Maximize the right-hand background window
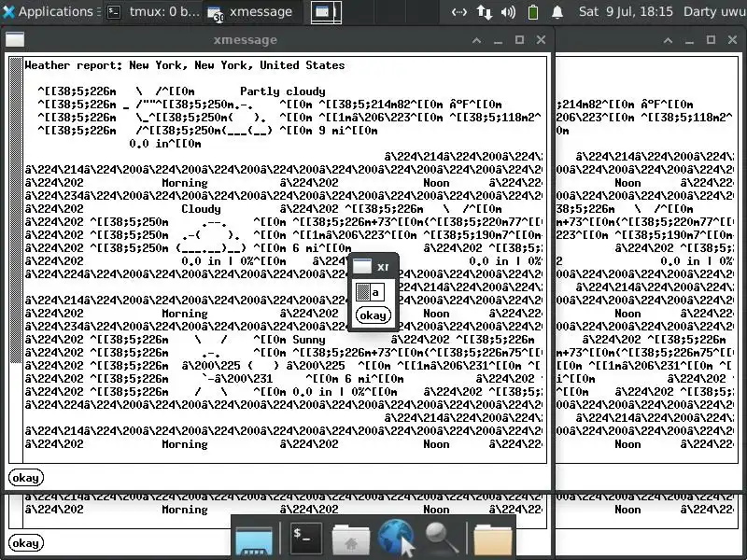The height and width of the screenshot is (560, 747). pyautogui.click(x=711, y=40)
